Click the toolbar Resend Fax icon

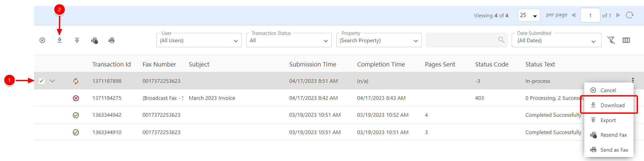[94, 41]
